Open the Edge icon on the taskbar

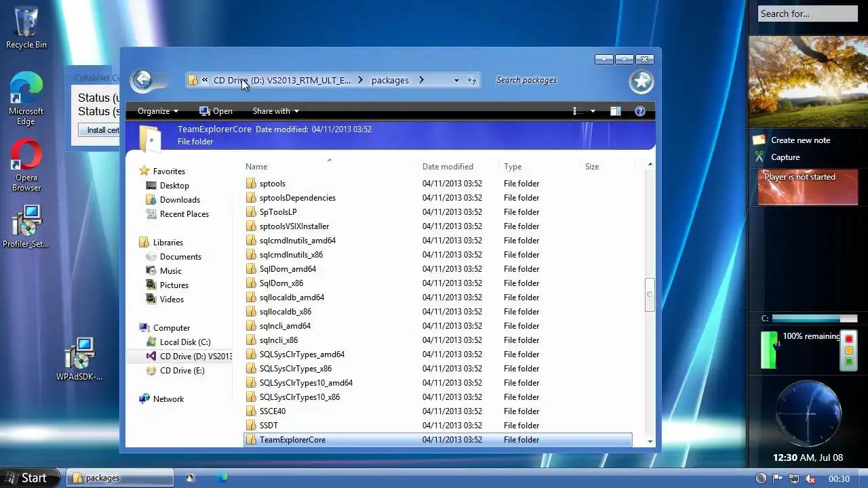coord(222,478)
